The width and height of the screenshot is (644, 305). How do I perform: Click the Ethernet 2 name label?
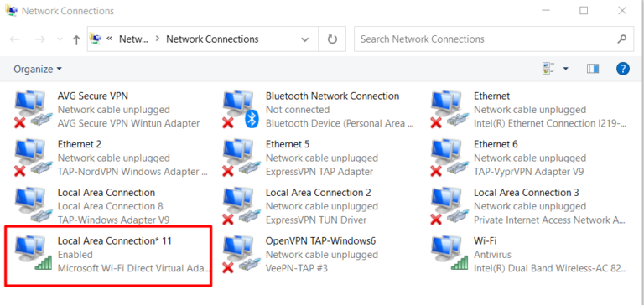coord(80,144)
